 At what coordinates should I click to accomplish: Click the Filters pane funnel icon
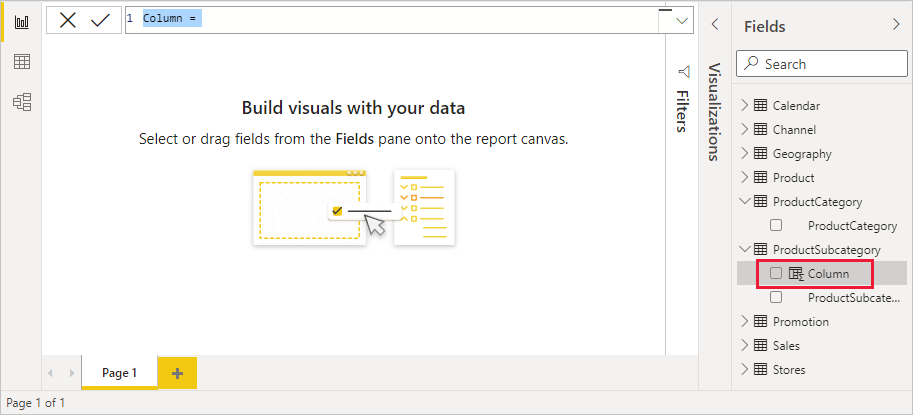coord(684,72)
